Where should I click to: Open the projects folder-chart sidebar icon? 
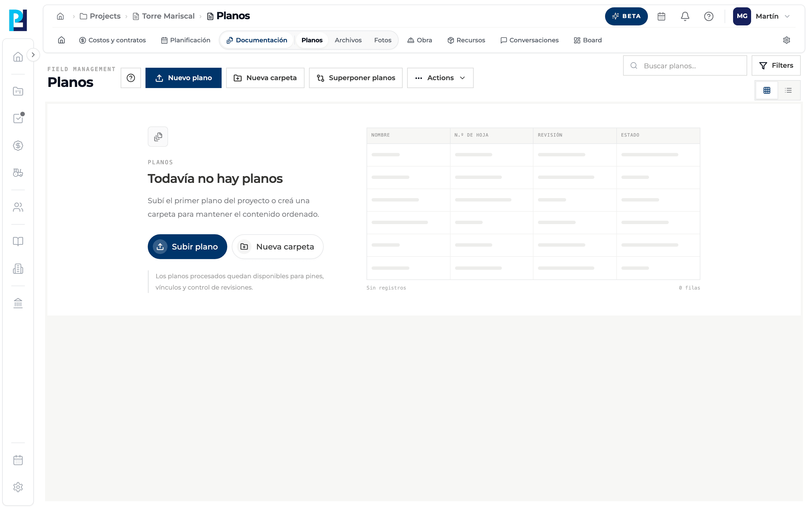(x=18, y=91)
